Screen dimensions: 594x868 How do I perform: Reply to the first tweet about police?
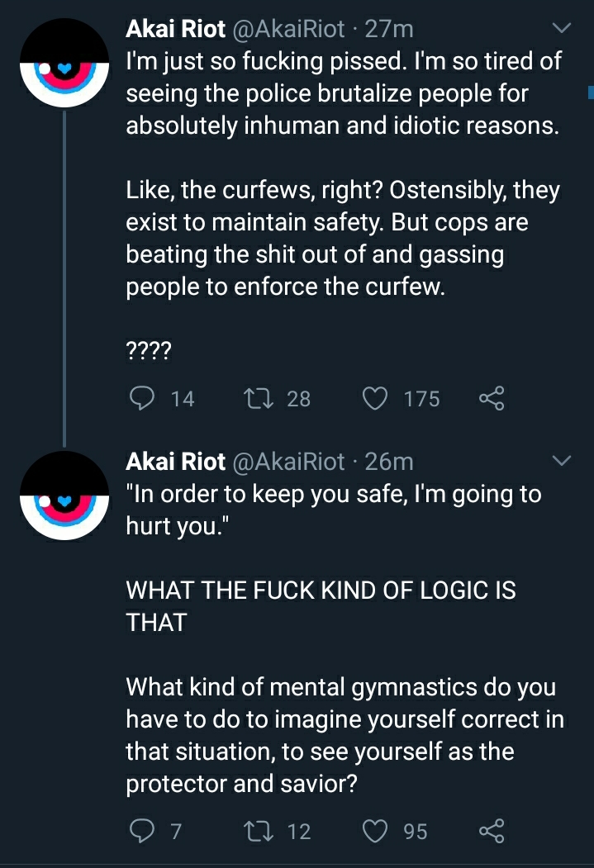142,398
